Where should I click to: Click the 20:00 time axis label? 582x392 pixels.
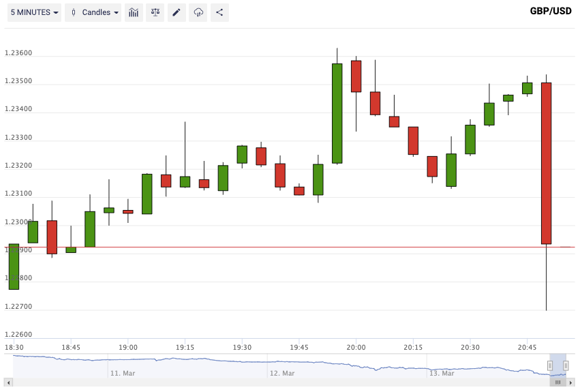pos(356,348)
